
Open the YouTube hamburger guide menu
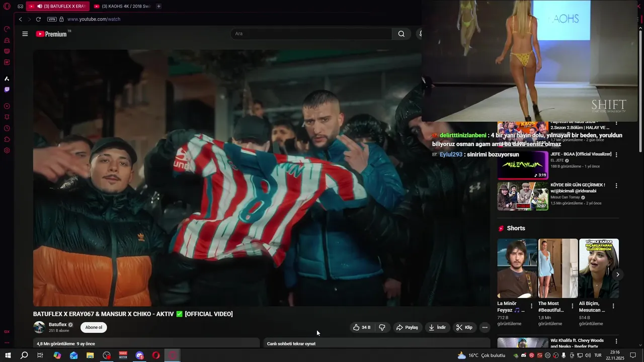(25, 34)
